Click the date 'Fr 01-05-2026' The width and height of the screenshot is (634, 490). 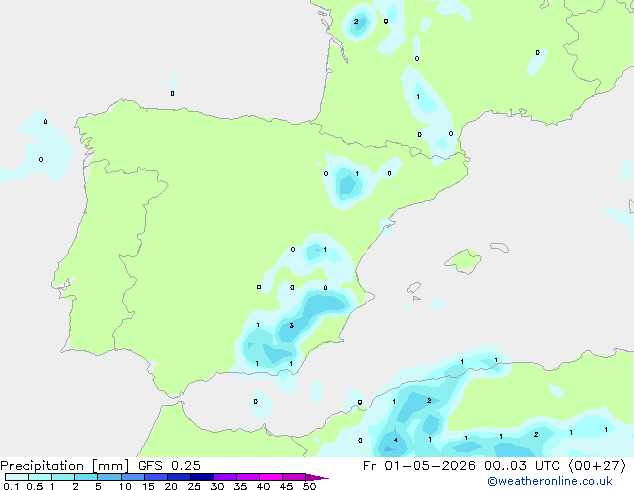[x=419, y=466]
